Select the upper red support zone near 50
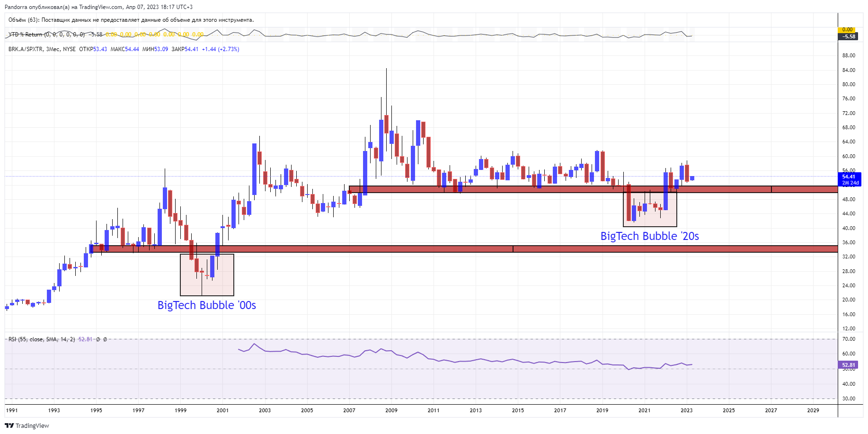The image size is (868, 434). point(593,189)
